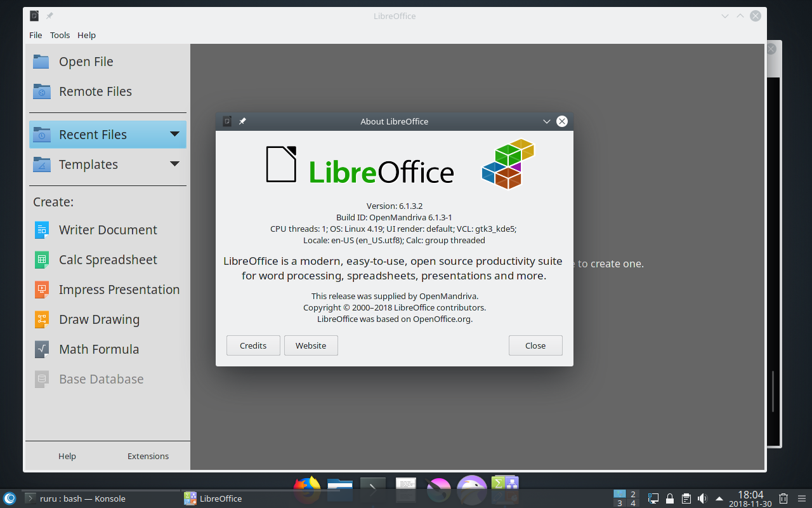Image resolution: width=812 pixels, height=508 pixels.
Task: Click the calculator network icon in the dock
Action: [x=505, y=490]
